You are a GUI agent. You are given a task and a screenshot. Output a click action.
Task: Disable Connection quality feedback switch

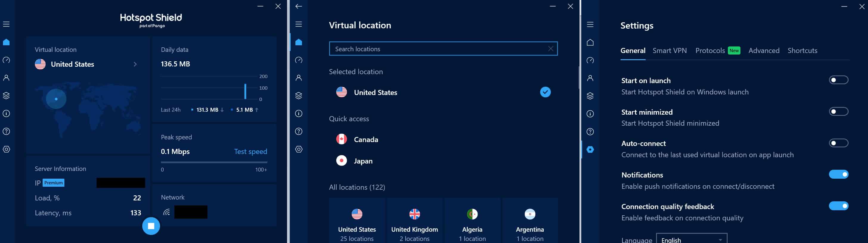[x=838, y=206]
